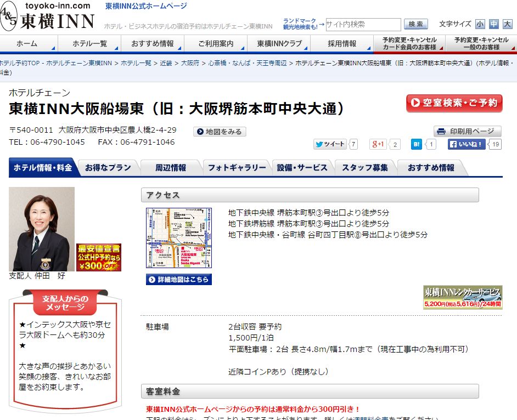Click the 空室検索・ご予約 button
Image resolution: width=517 pixels, height=420 pixels.
click(x=454, y=103)
